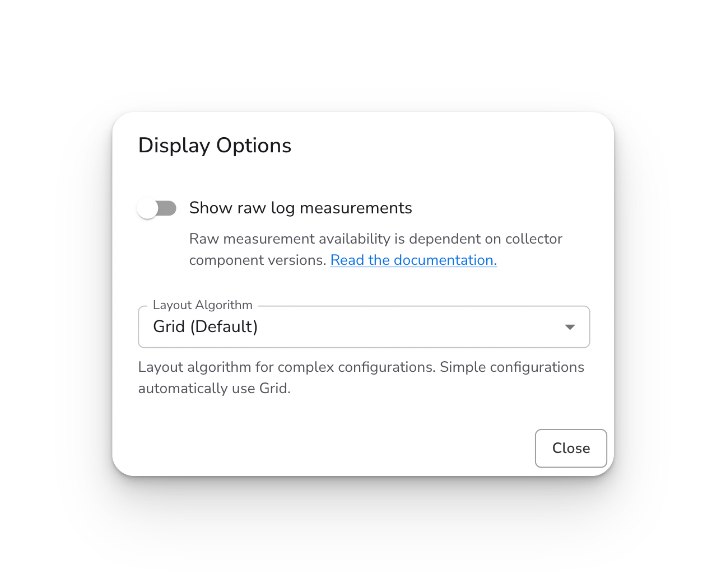Click the "automatically use Grid." helper line

click(215, 389)
